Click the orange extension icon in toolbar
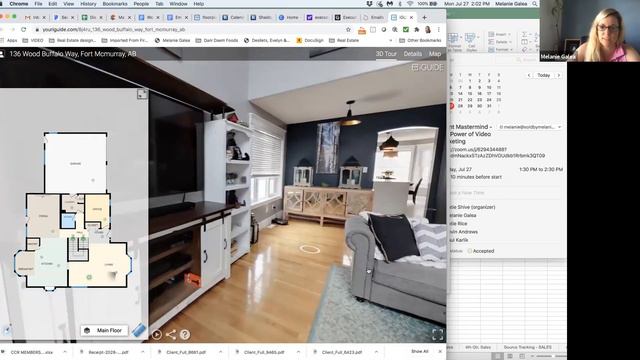The height and width of the screenshot is (360, 640). point(362,30)
